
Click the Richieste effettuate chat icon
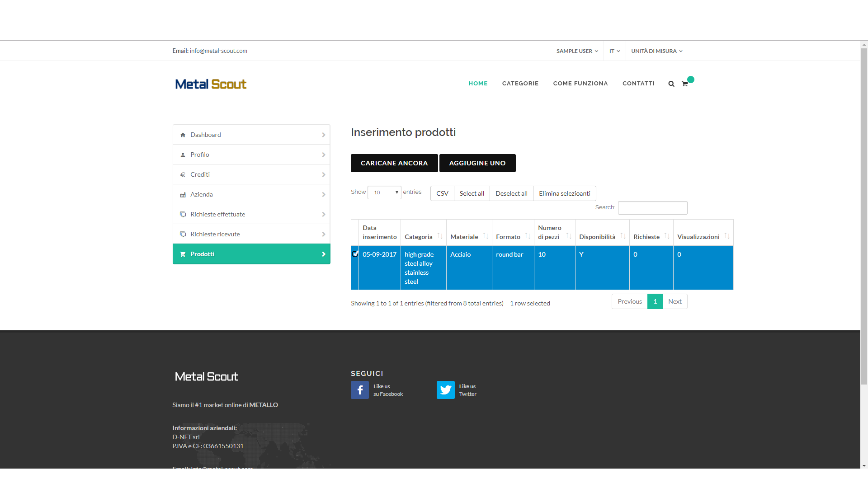183,214
